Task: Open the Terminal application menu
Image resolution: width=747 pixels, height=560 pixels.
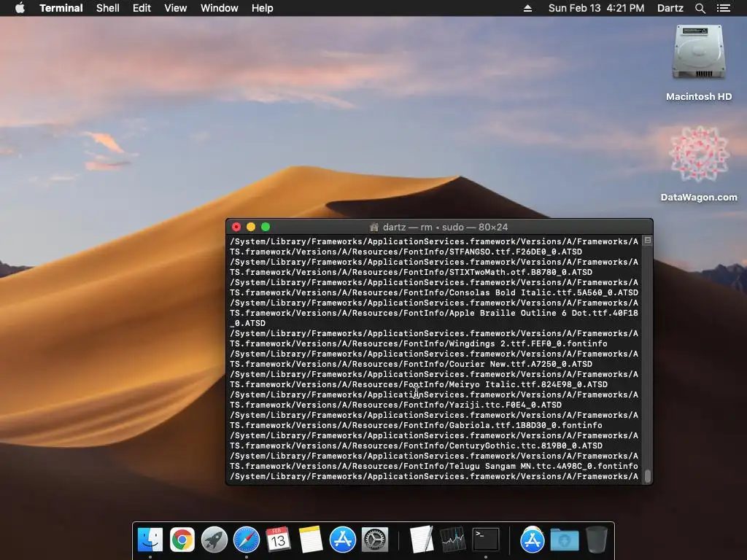Action: pos(61,8)
